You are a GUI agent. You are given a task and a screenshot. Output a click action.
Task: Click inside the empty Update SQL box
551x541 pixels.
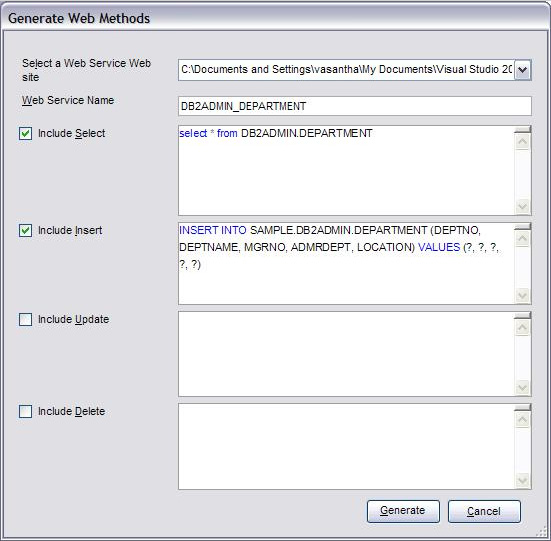346,354
